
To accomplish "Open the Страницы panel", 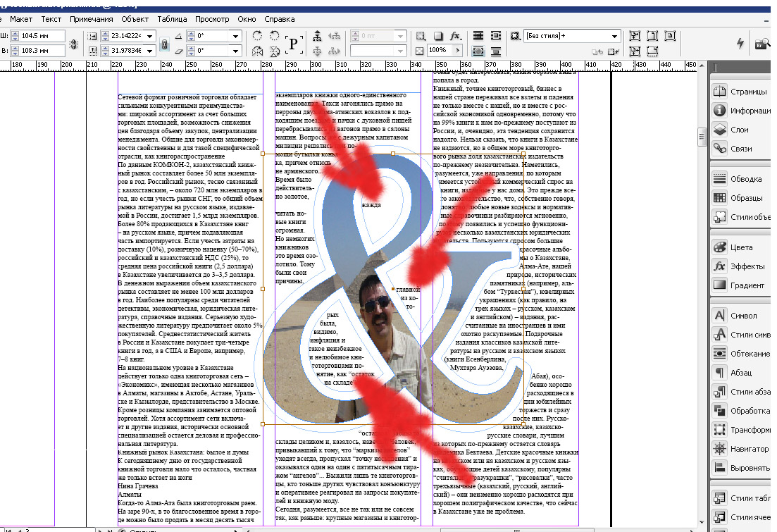I will 741,92.
